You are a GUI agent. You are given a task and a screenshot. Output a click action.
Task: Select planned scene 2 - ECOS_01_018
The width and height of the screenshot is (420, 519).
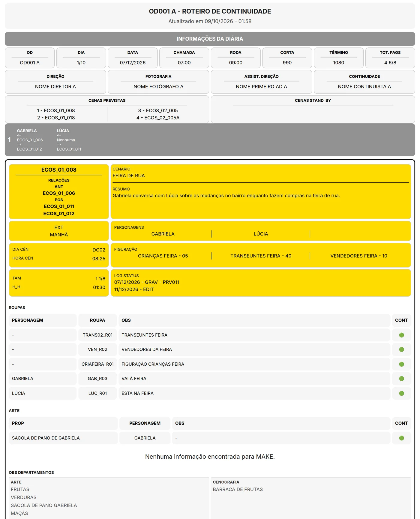56,118
